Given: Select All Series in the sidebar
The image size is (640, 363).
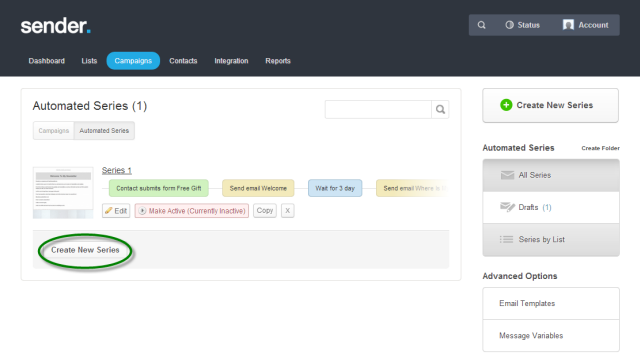Looking at the screenshot, I should tap(551, 175).
